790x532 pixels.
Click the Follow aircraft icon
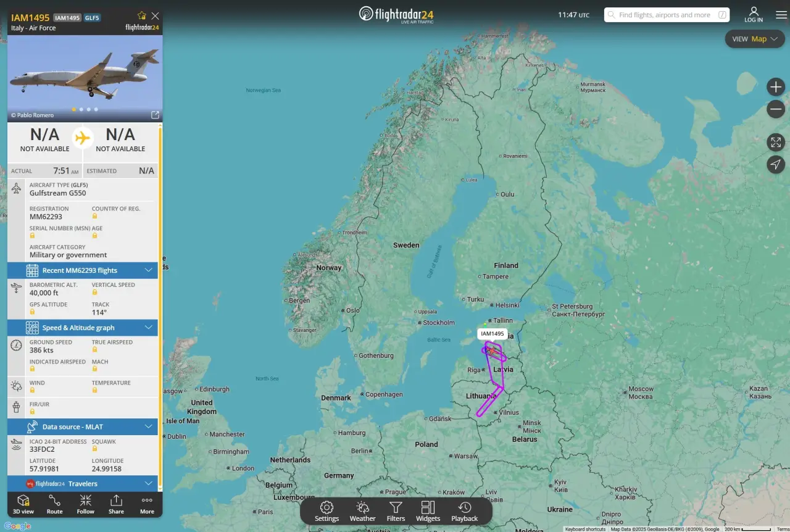point(85,504)
